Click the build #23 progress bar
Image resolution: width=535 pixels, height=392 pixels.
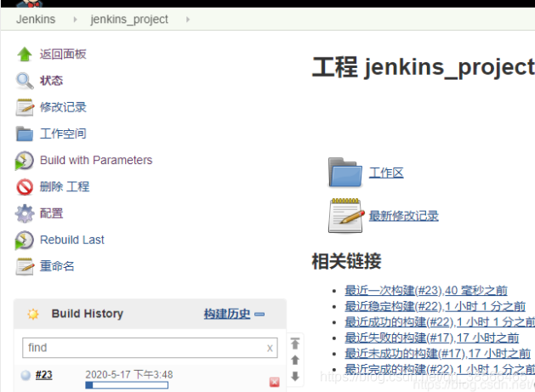(127, 385)
